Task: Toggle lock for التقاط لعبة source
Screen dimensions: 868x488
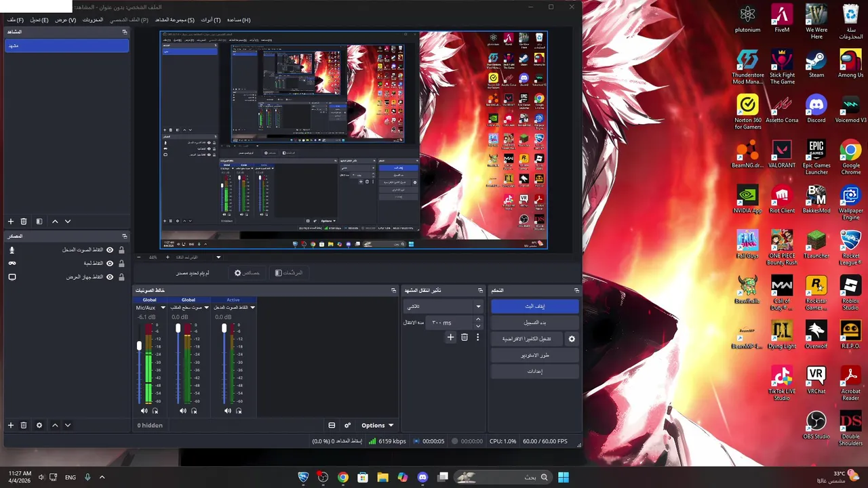Action: 121,264
